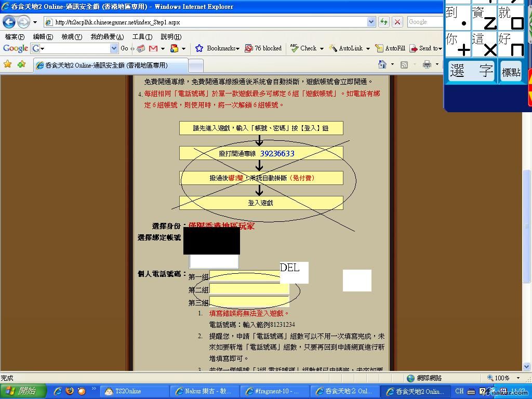
Task: Select the 這 candidate in handwriting panel
Action: [484, 44]
